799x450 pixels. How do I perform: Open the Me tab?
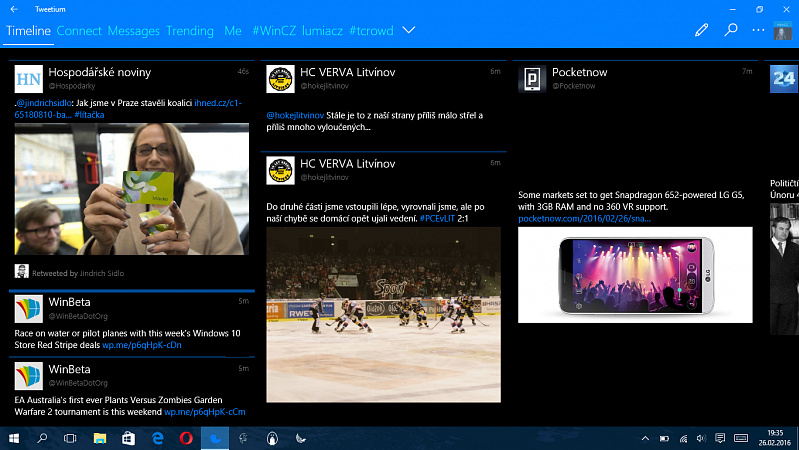pyautogui.click(x=233, y=31)
